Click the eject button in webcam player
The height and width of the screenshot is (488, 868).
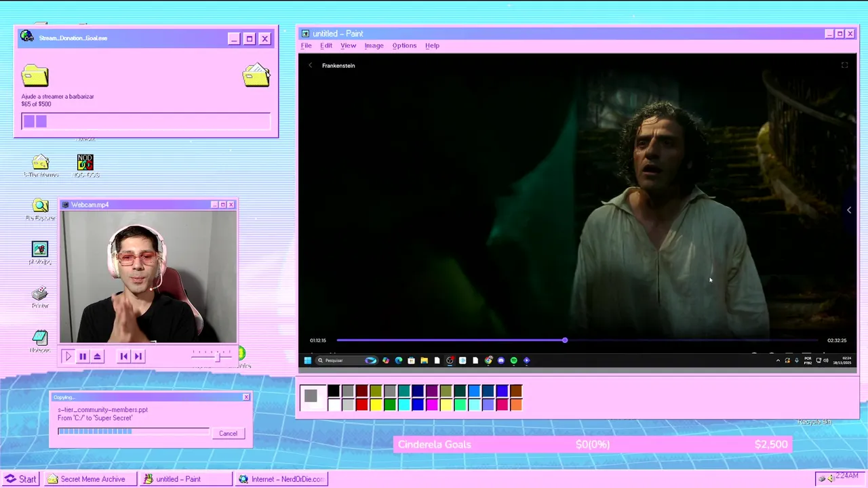click(98, 356)
